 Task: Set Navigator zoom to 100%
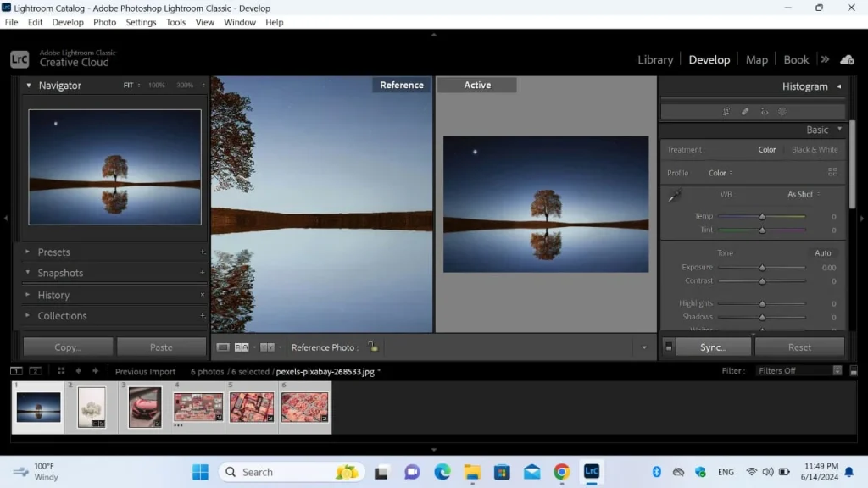157,86
